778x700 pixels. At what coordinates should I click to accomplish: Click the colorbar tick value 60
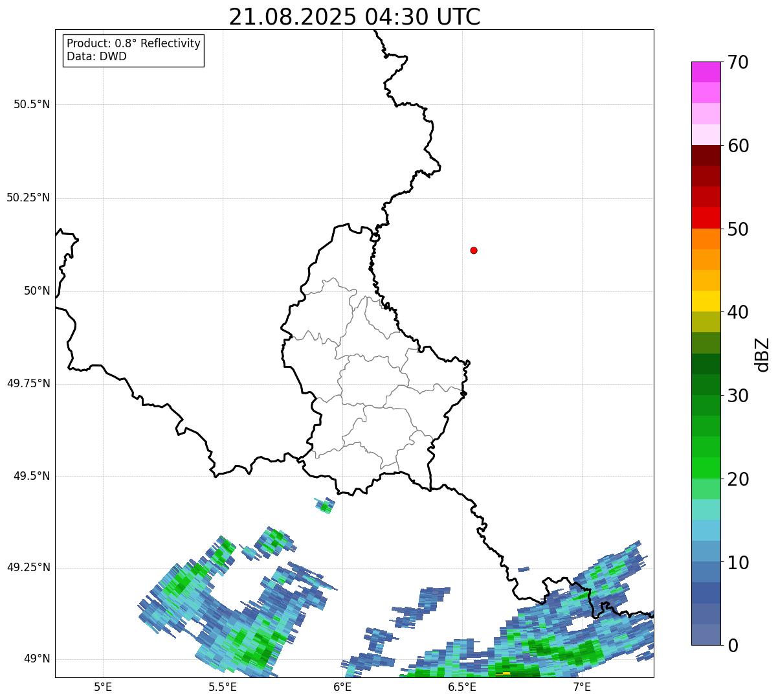[x=738, y=146]
